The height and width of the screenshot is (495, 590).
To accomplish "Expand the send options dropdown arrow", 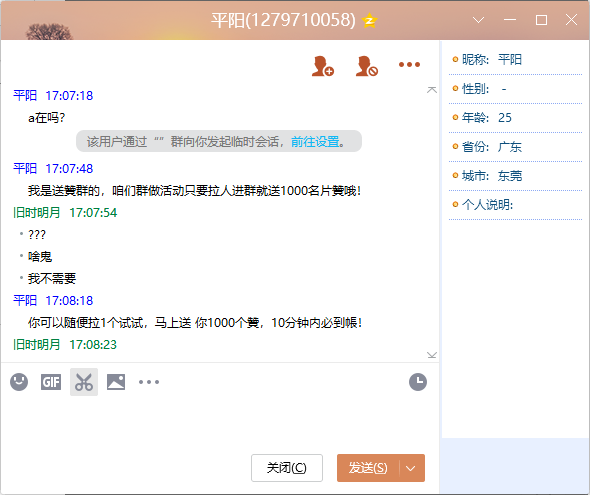I will click(411, 468).
